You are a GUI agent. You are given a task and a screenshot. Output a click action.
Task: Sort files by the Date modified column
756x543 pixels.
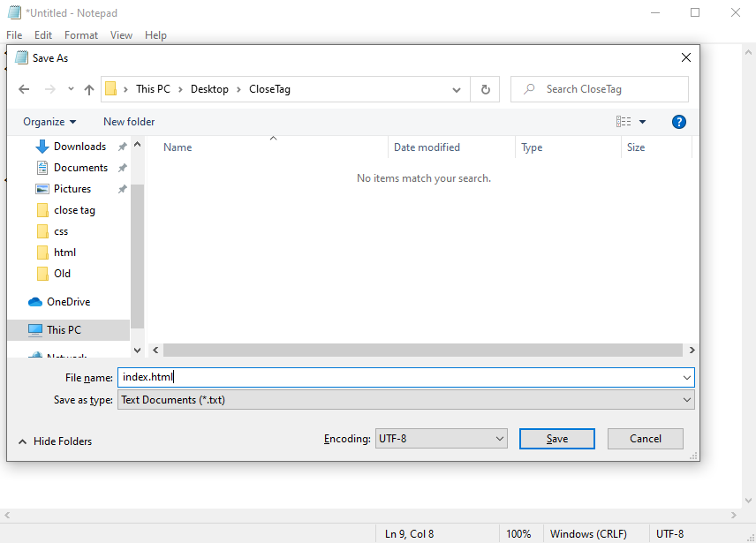(x=427, y=147)
